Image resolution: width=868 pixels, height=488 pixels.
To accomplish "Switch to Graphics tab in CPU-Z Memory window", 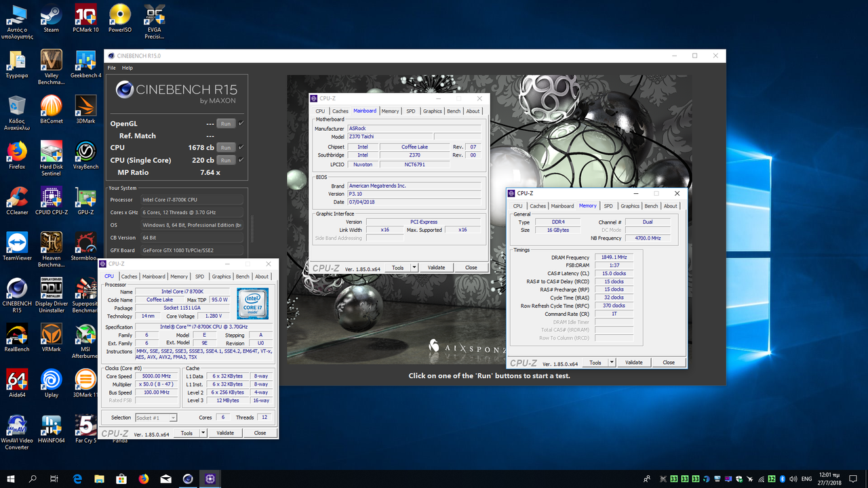I will [630, 206].
